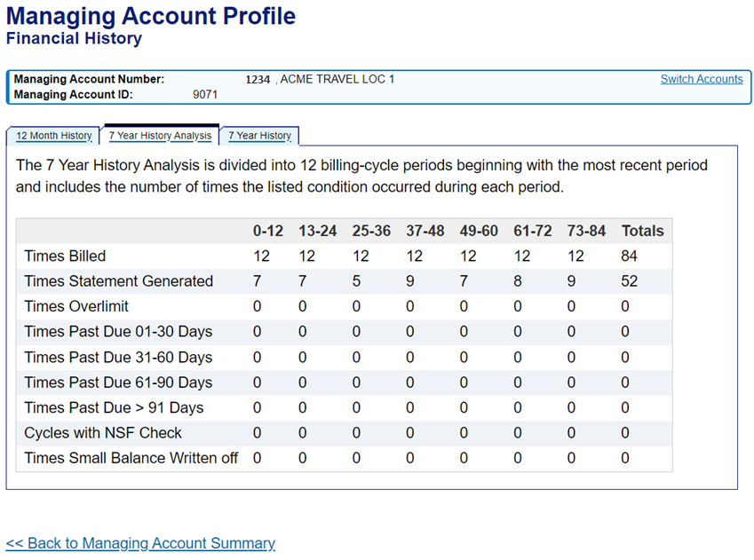
Task: Click the Times Past Due 31-60 Days label
Action: tap(118, 357)
